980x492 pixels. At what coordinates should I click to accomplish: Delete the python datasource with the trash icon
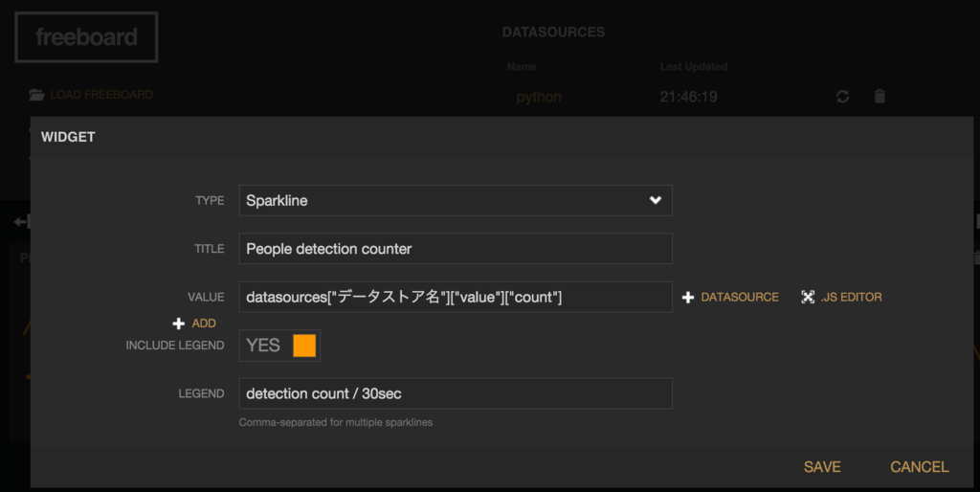(880, 97)
